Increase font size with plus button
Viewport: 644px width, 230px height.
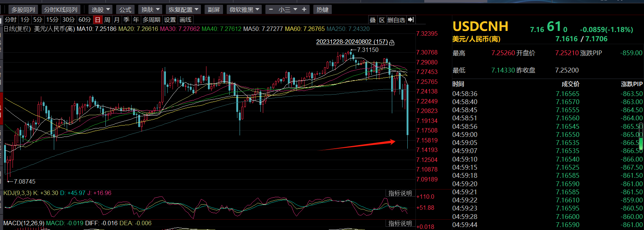(304, 10)
